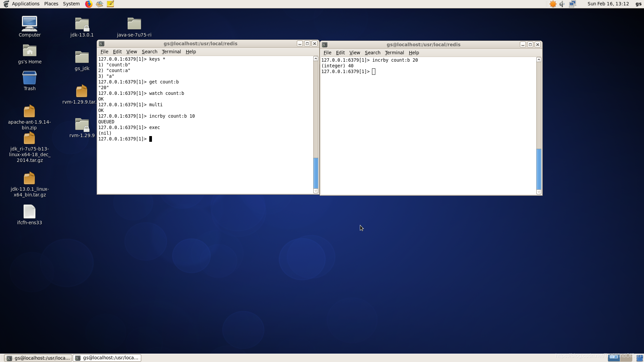Click left terminal scroll up arrow
This screenshot has width=644, height=362.
tap(316, 59)
